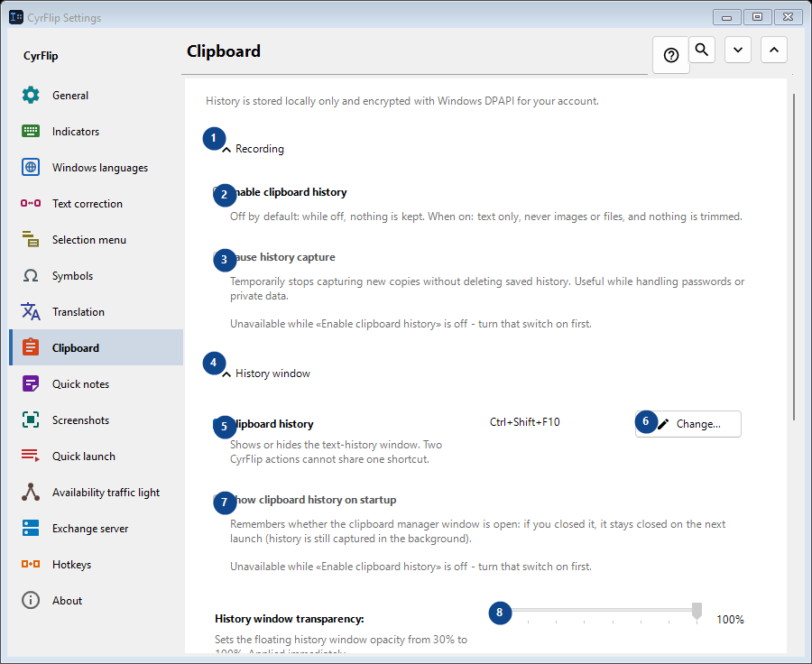This screenshot has width=812, height=664.
Task: Click the down chevron button in the header
Action: point(738,50)
